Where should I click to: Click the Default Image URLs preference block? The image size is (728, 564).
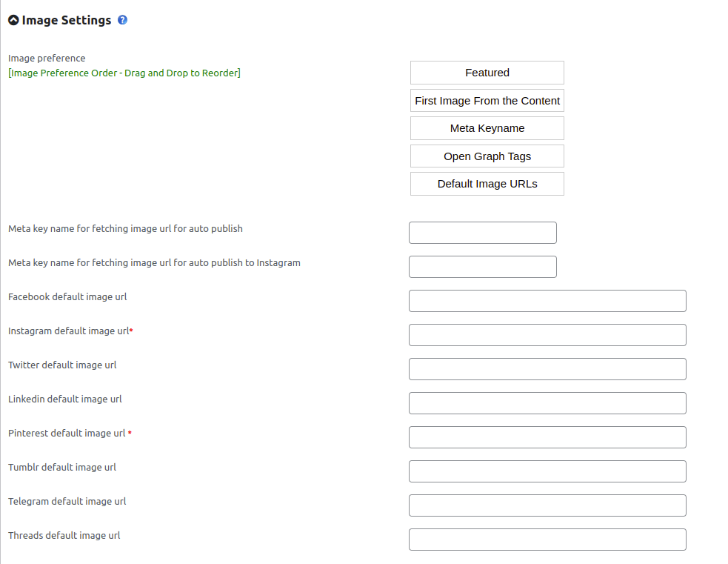click(x=487, y=183)
